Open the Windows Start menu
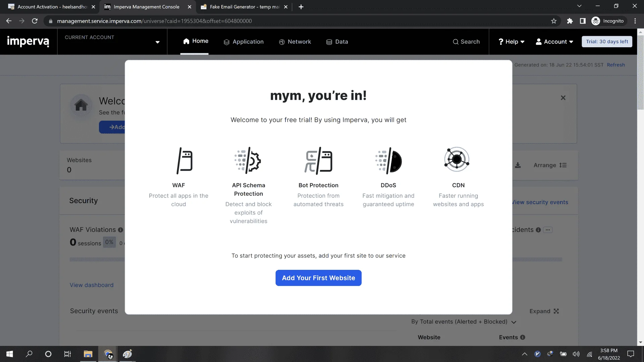This screenshot has width=644, height=362. (x=10, y=354)
